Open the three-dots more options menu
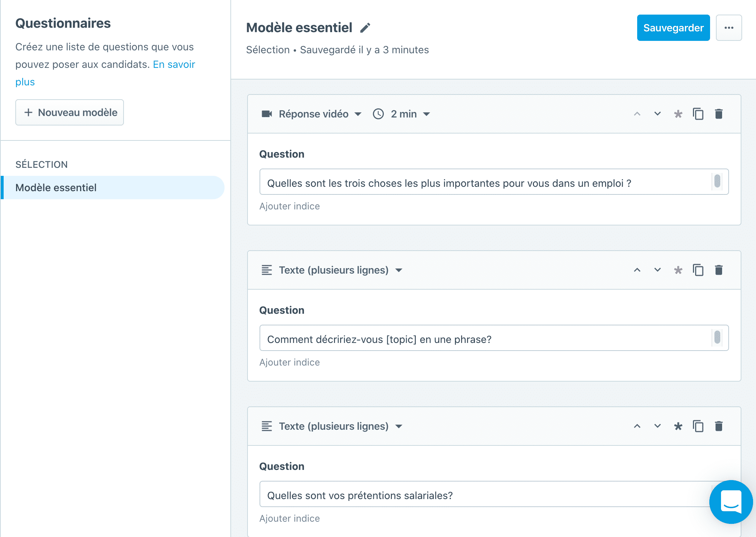 click(x=729, y=28)
